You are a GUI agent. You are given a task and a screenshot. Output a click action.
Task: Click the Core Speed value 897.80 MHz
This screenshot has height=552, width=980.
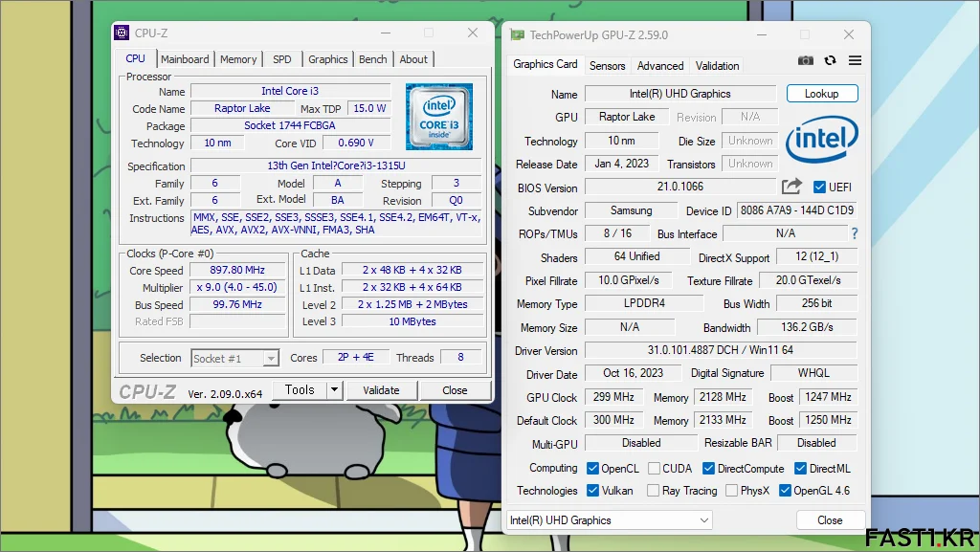coord(237,271)
